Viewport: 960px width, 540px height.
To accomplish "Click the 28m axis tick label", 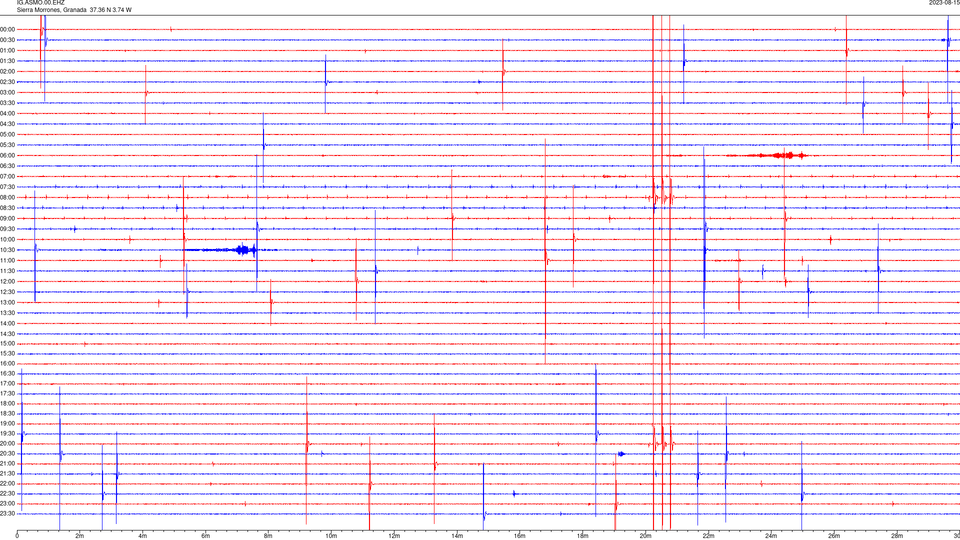I will 897,536.
